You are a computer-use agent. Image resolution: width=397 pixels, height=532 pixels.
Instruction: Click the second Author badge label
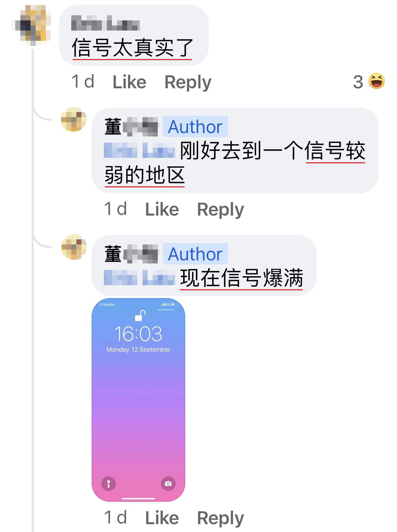click(x=195, y=254)
